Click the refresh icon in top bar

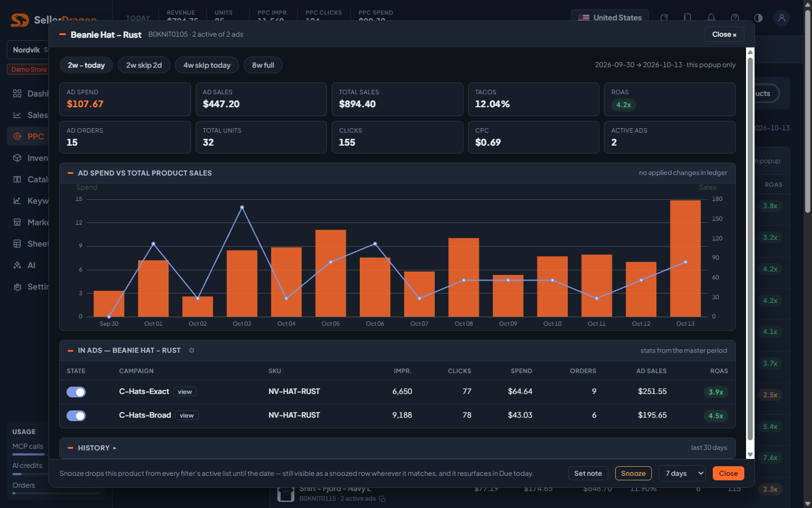point(664,17)
